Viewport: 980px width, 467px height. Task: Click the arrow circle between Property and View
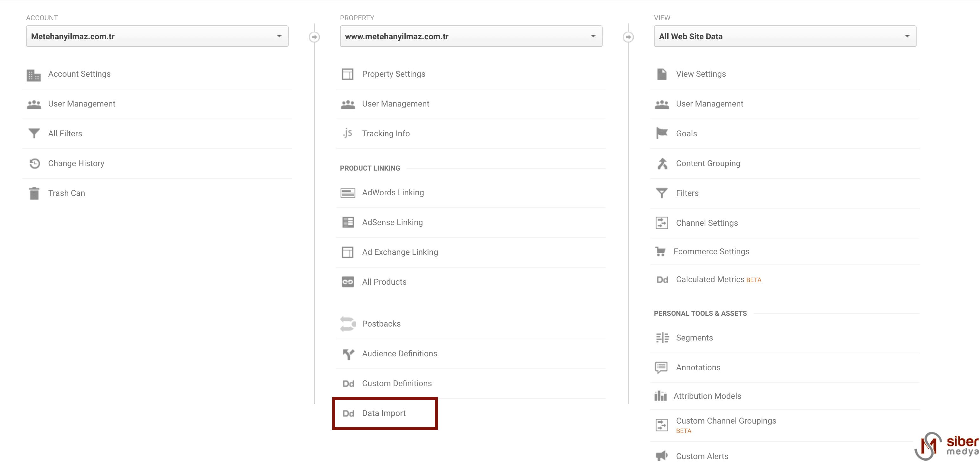click(x=628, y=37)
